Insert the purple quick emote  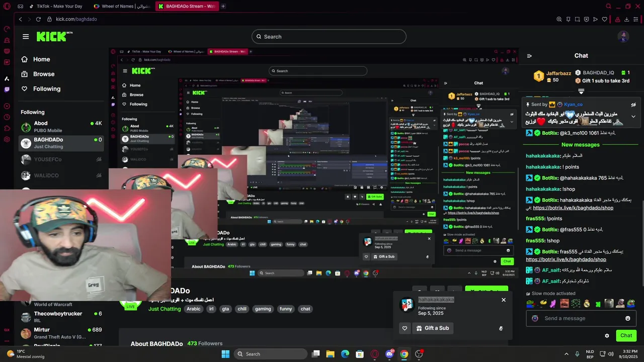(553, 303)
